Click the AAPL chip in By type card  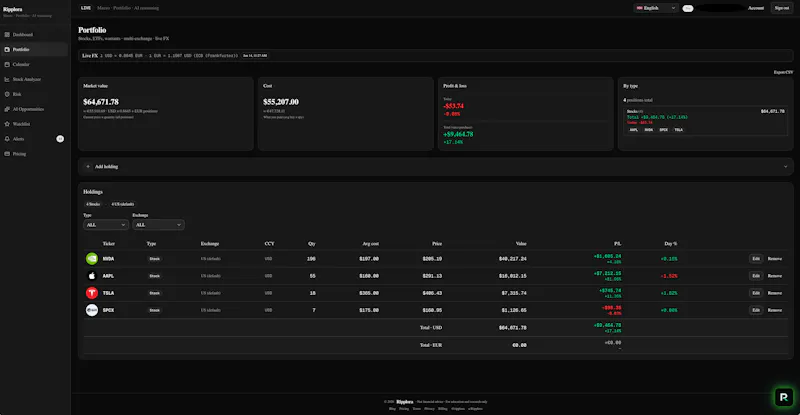point(633,130)
